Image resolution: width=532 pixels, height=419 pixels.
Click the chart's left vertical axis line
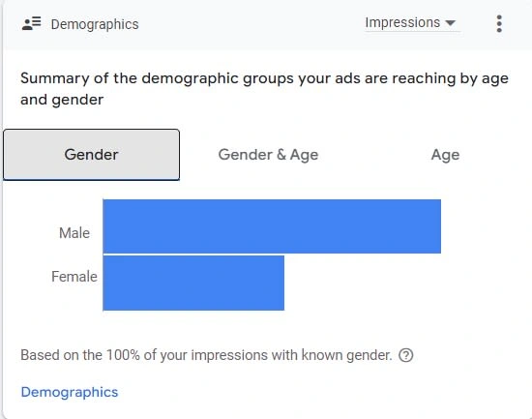103,254
